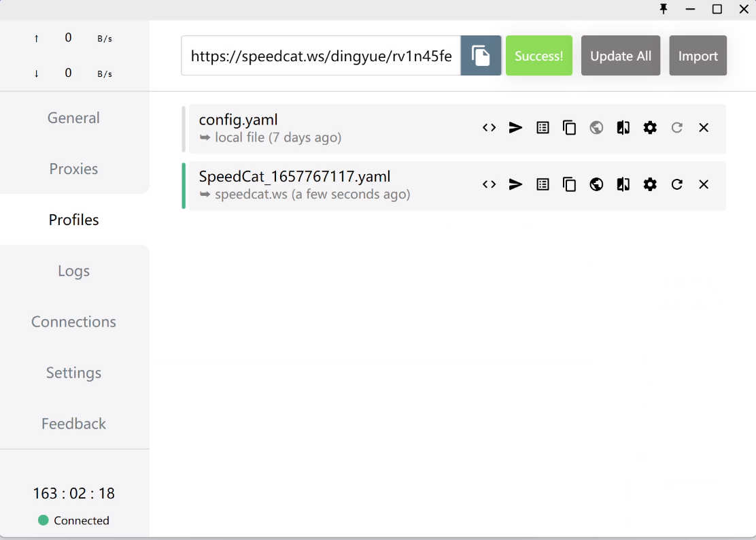Viewport: 756px width, 540px height.
Task: Click the green Success! download button
Action: 538,56
